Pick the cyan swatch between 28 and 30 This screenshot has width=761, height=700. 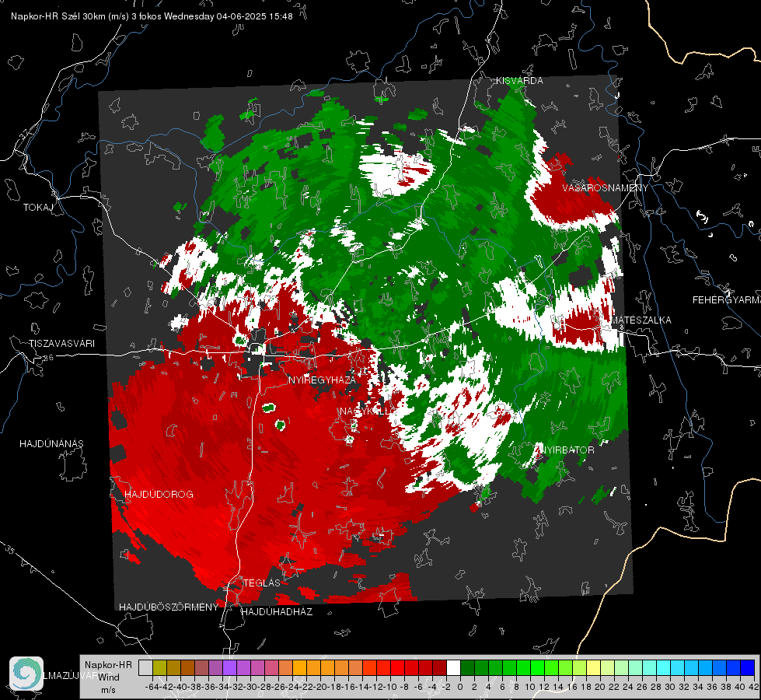(664, 667)
